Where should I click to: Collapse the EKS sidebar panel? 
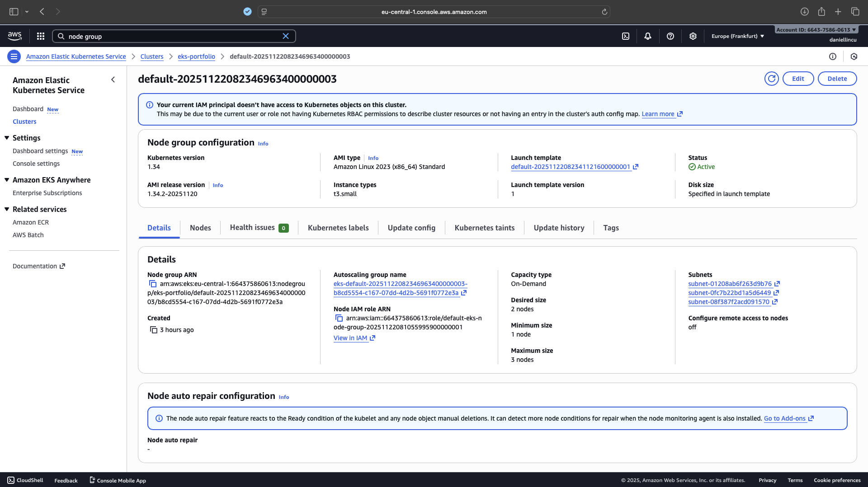point(113,80)
